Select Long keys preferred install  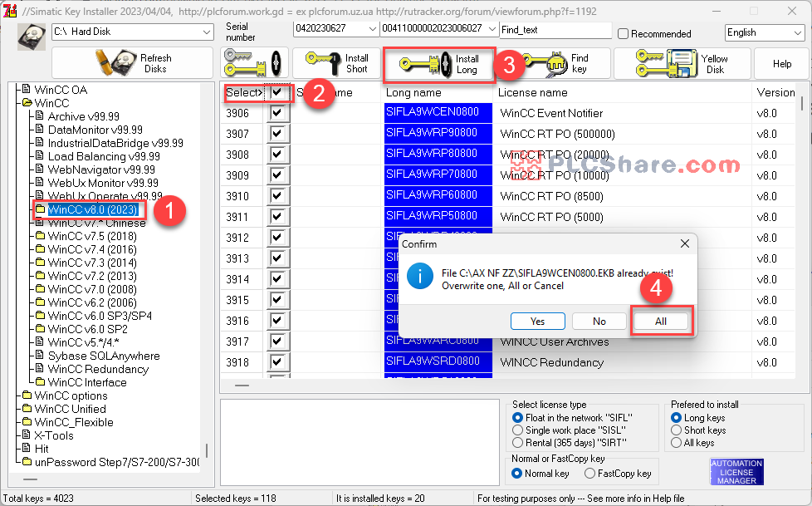tap(676, 417)
